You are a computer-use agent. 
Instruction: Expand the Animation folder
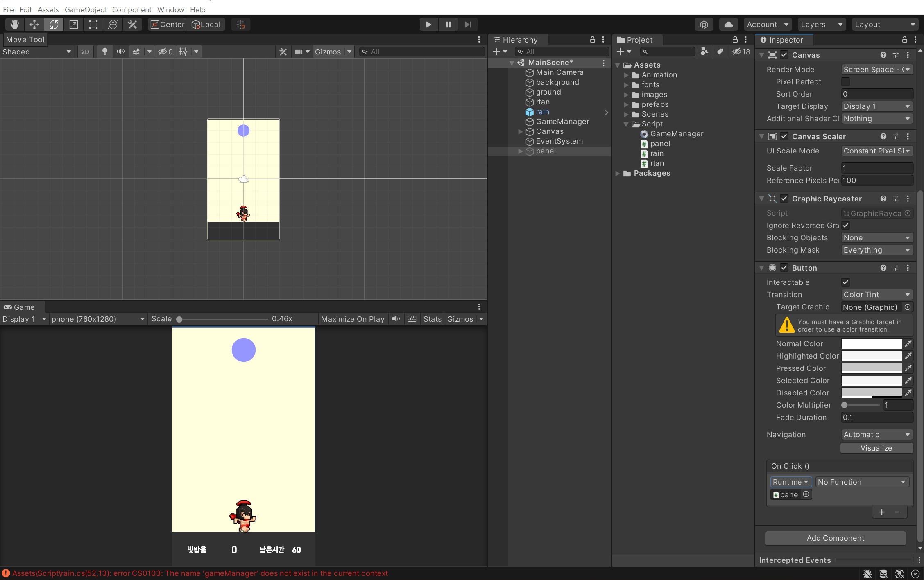[x=626, y=75]
